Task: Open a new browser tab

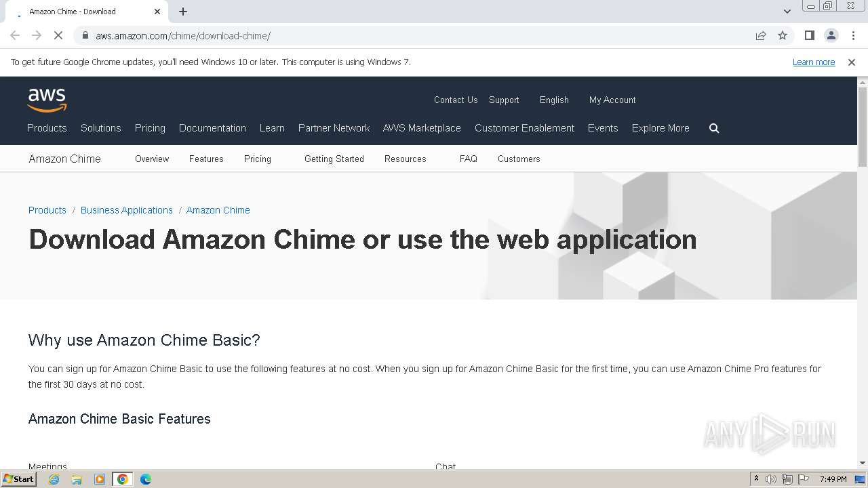Action: coord(183,12)
